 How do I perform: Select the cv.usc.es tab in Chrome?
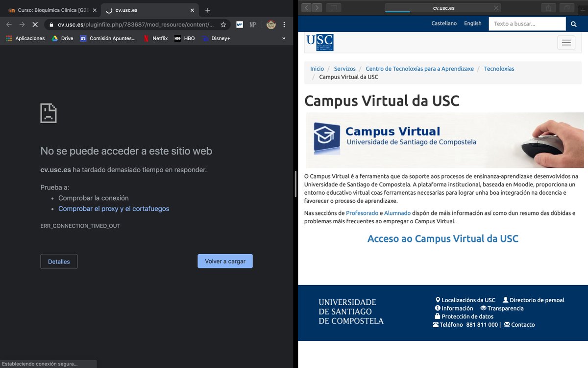click(x=149, y=10)
